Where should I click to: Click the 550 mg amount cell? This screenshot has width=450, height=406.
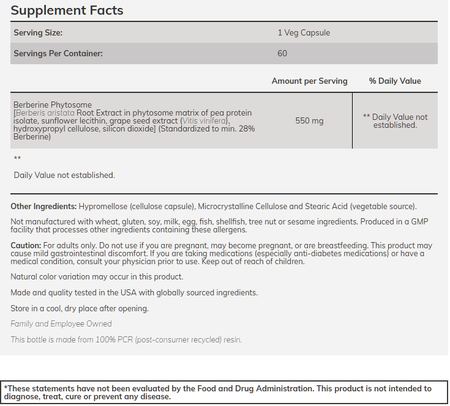[x=309, y=121]
